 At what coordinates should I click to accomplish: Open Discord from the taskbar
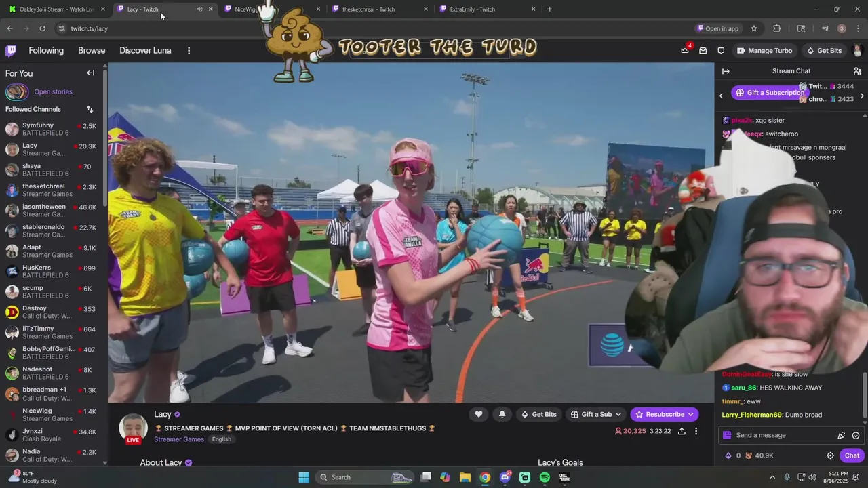coord(505,477)
